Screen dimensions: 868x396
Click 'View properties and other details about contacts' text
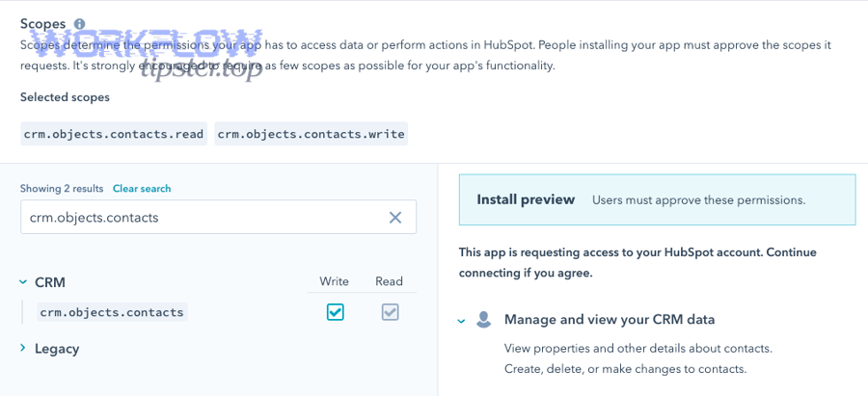(x=638, y=349)
